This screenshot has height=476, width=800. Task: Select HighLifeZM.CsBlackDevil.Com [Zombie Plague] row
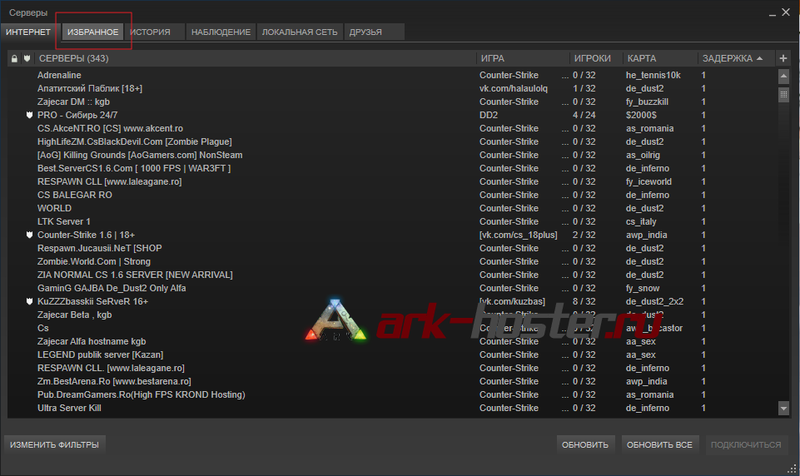(x=391, y=142)
